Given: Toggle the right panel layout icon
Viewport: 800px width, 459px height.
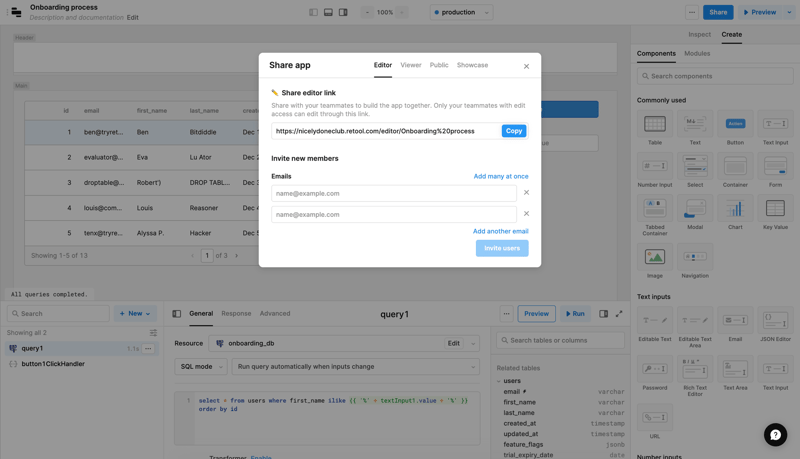Looking at the screenshot, I should point(343,12).
